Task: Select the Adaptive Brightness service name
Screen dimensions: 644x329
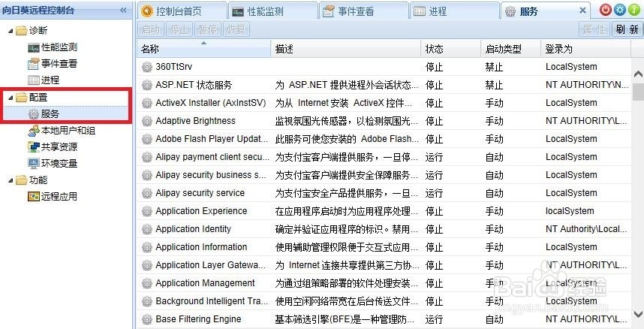Action: (x=195, y=121)
